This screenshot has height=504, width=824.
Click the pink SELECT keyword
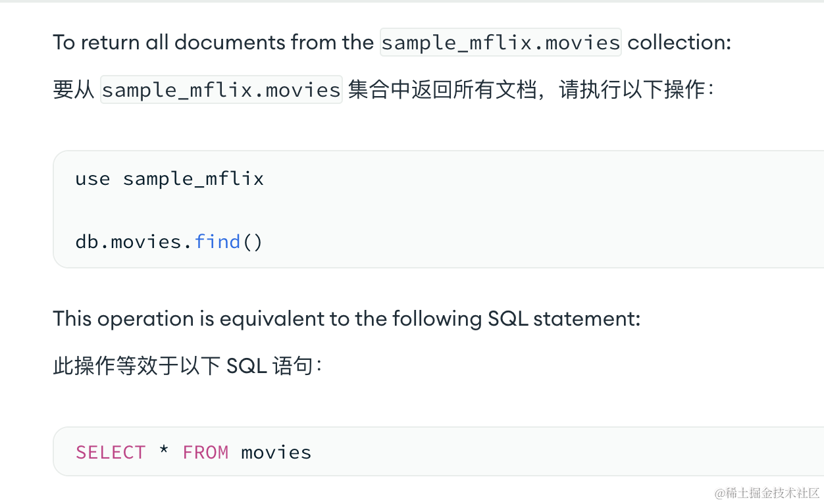coord(111,452)
